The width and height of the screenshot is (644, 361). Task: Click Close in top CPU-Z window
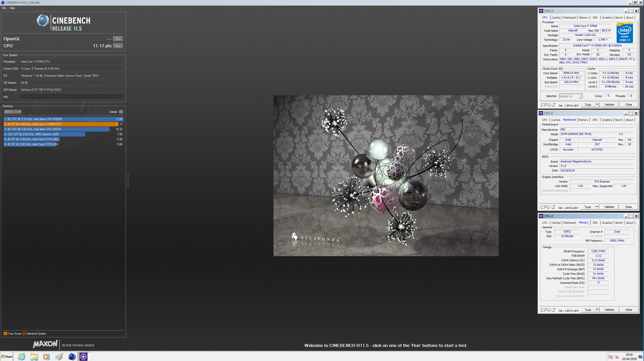628,105
